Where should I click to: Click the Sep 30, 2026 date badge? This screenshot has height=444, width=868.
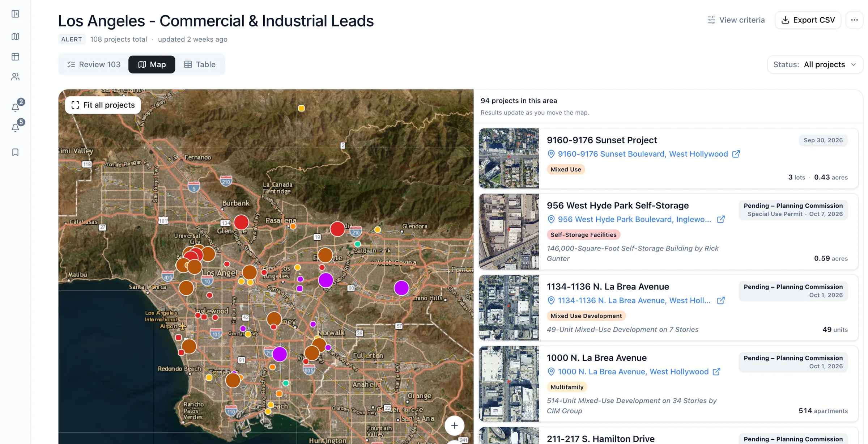(823, 140)
